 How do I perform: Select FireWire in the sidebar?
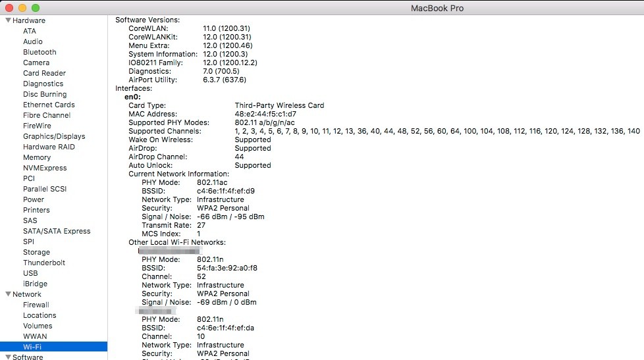point(37,126)
